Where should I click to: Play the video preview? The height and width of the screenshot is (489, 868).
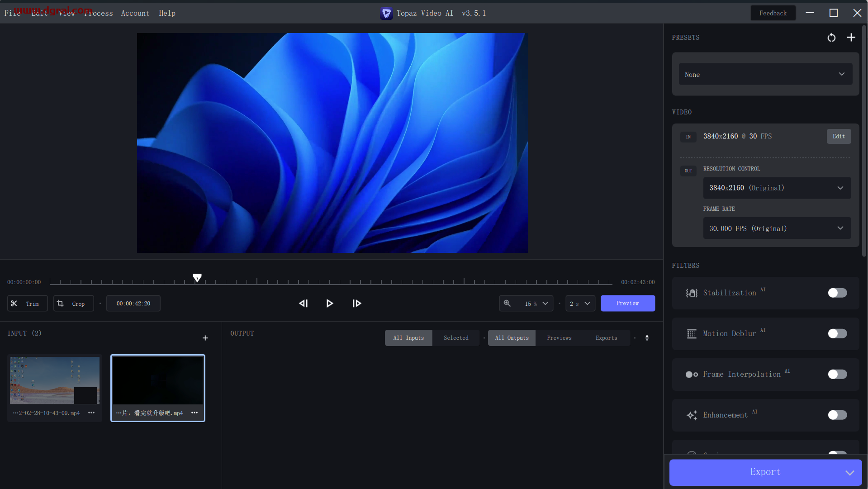tap(330, 303)
